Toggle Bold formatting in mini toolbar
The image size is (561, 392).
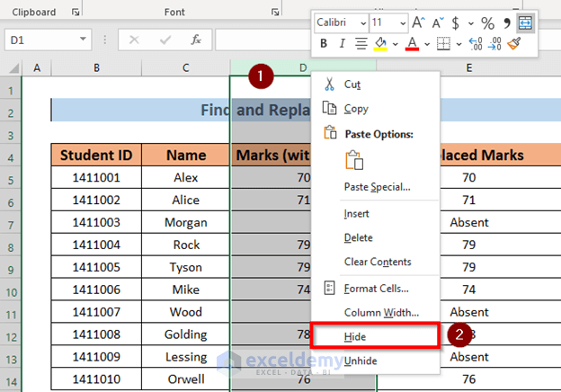point(324,43)
